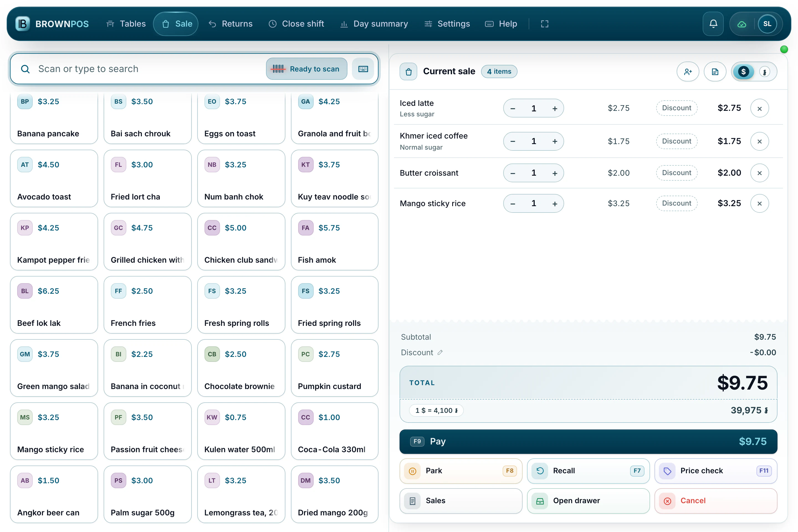Increase Iced latte quantity
This screenshot has height=532, width=798.
(x=555, y=109)
